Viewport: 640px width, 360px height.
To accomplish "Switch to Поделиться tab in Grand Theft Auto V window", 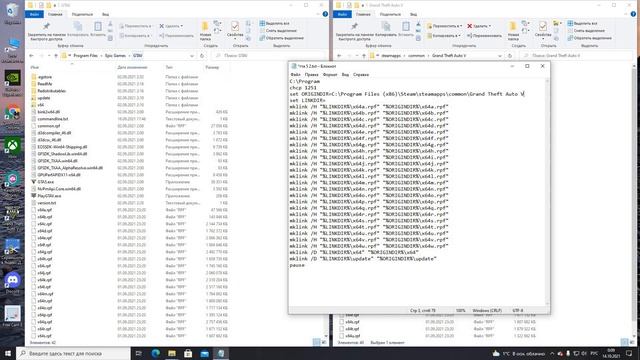I will (390, 14).
